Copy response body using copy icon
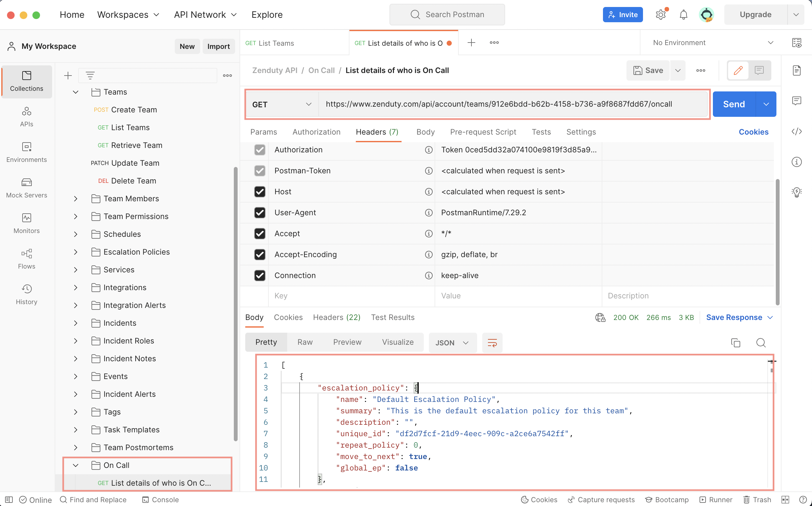The image size is (812, 506). point(735,343)
